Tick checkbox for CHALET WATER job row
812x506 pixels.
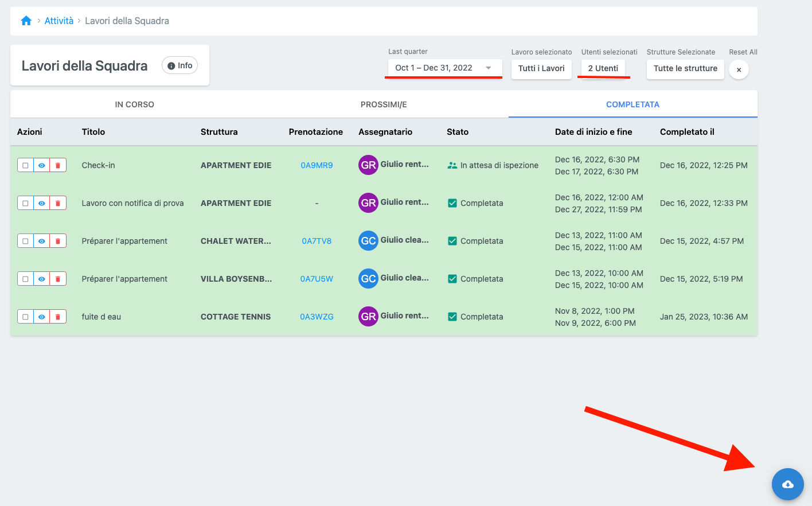click(x=25, y=241)
